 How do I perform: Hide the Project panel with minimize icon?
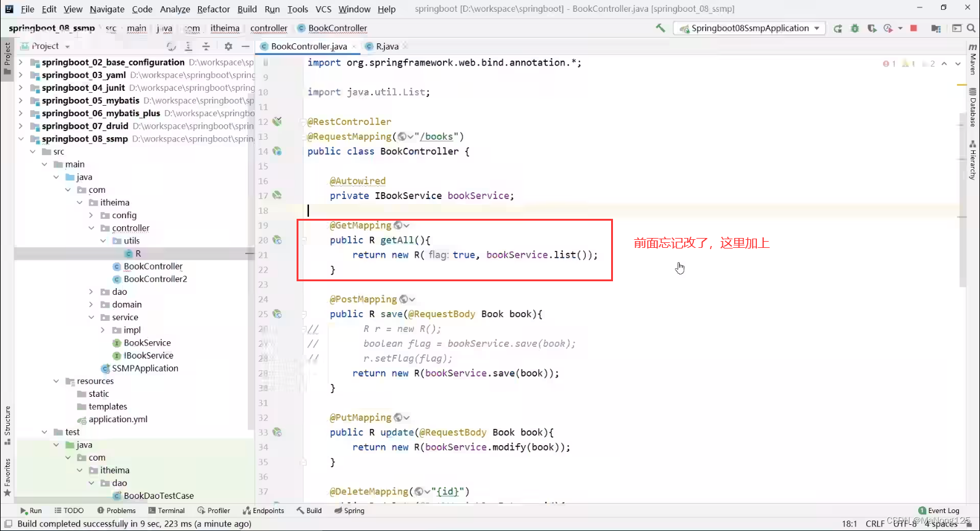point(245,46)
